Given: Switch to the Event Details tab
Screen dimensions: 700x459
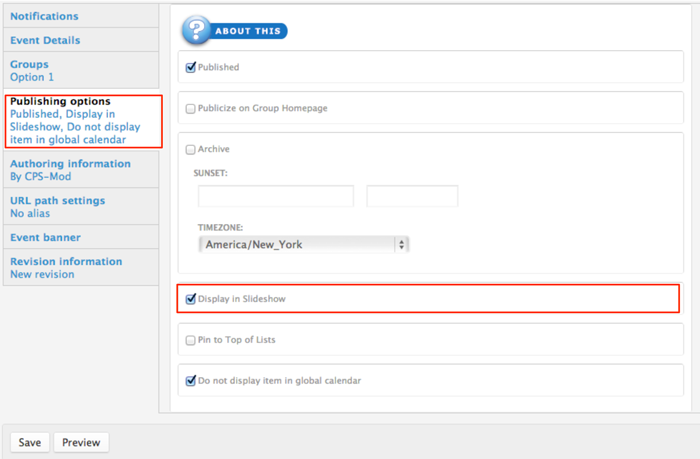Looking at the screenshot, I should [x=45, y=40].
